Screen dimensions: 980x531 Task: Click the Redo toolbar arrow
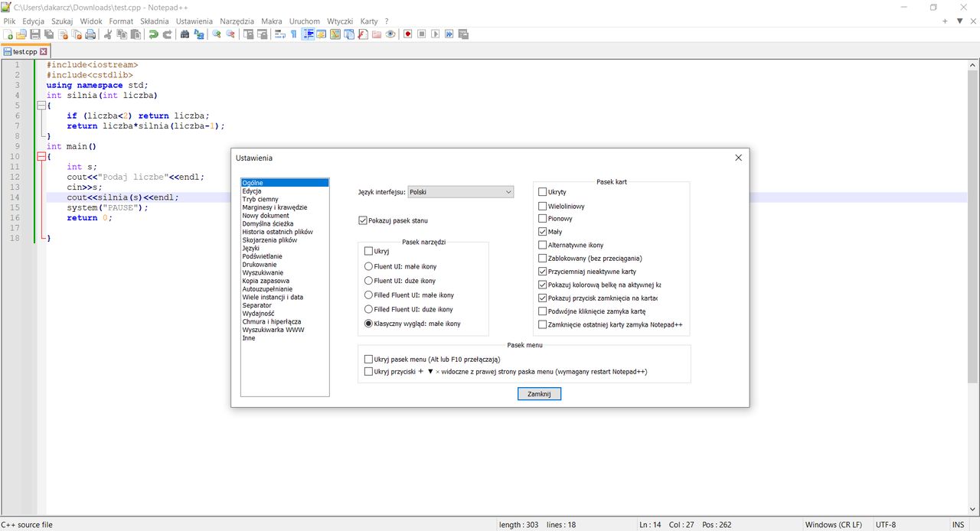pyautogui.click(x=167, y=34)
